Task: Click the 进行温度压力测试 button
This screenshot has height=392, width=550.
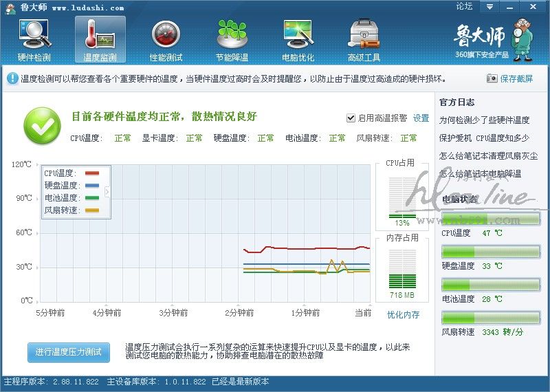Action: (x=68, y=352)
